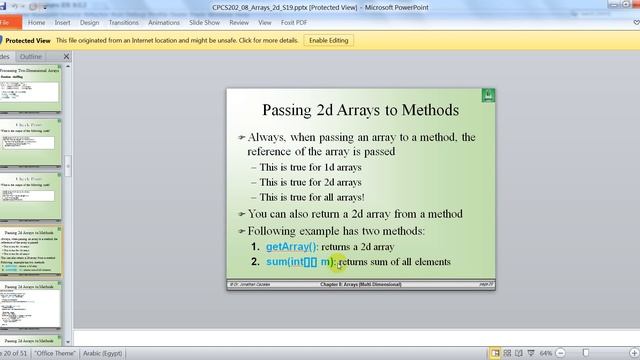Image resolution: width=640 pixels, height=360 pixels.
Task: Open the Home ribbon tab
Action: [36, 23]
